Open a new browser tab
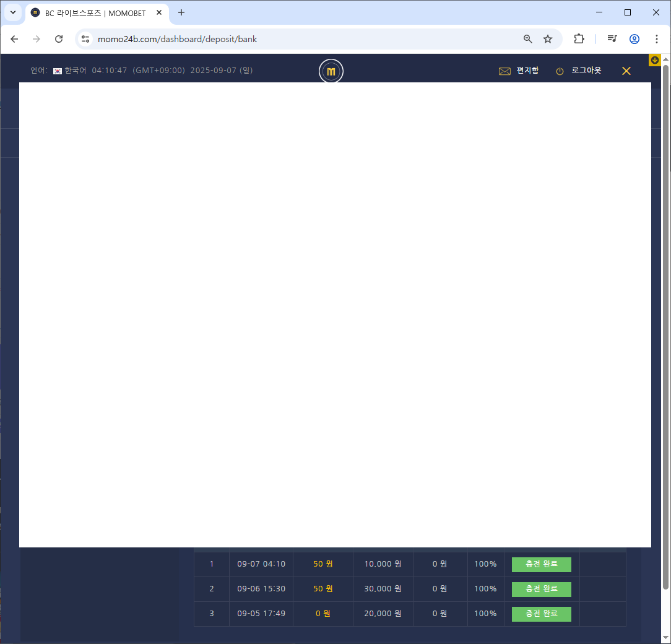Viewport: 671px width, 644px height. pyautogui.click(x=181, y=12)
